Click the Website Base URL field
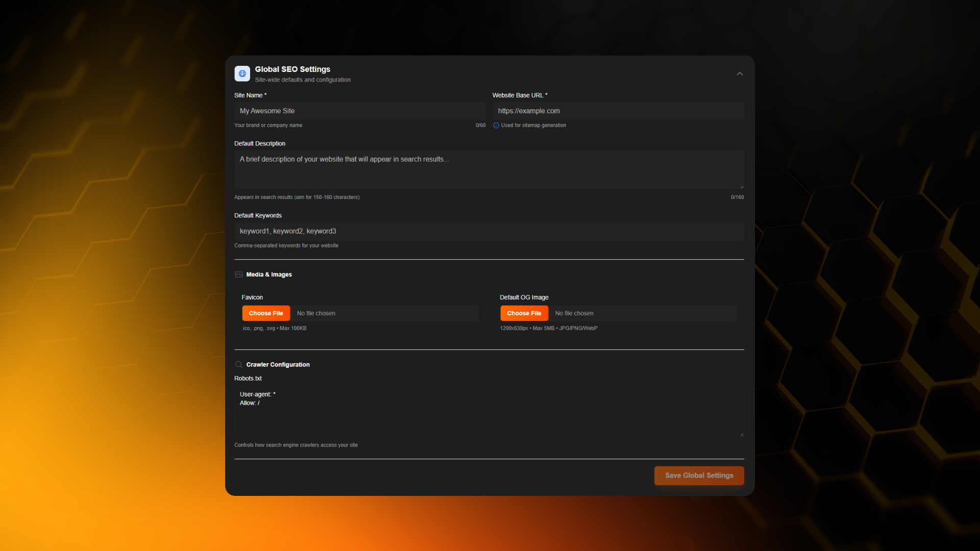Image resolution: width=980 pixels, height=551 pixels. (618, 111)
